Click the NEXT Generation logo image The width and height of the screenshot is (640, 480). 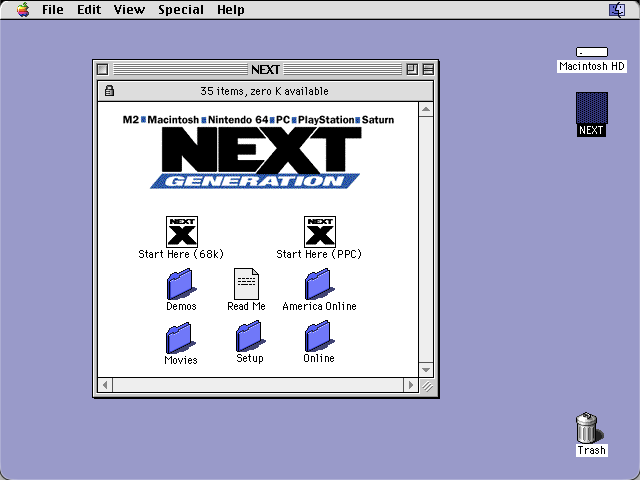click(x=258, y=152)
